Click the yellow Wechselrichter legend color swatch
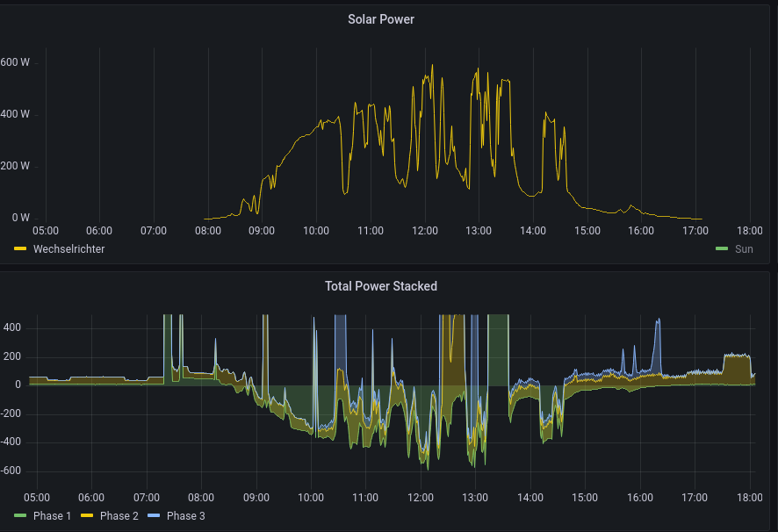 point(20,248)
